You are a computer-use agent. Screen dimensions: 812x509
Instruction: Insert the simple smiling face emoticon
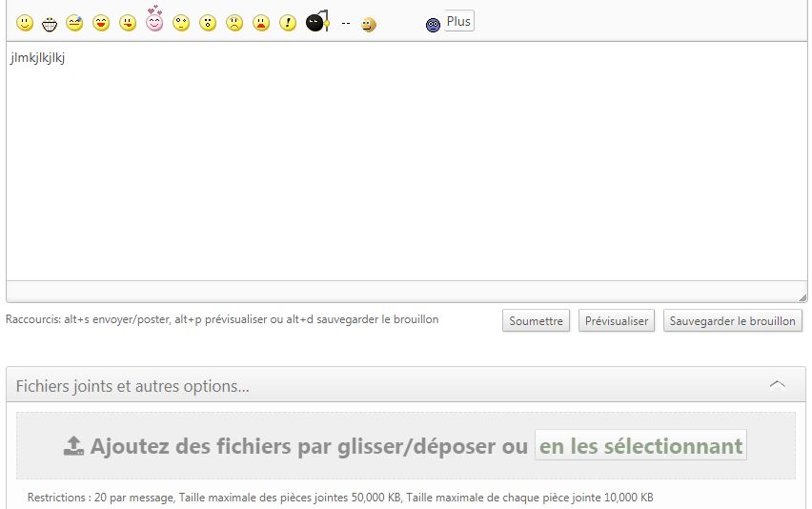tap(25, 23)
